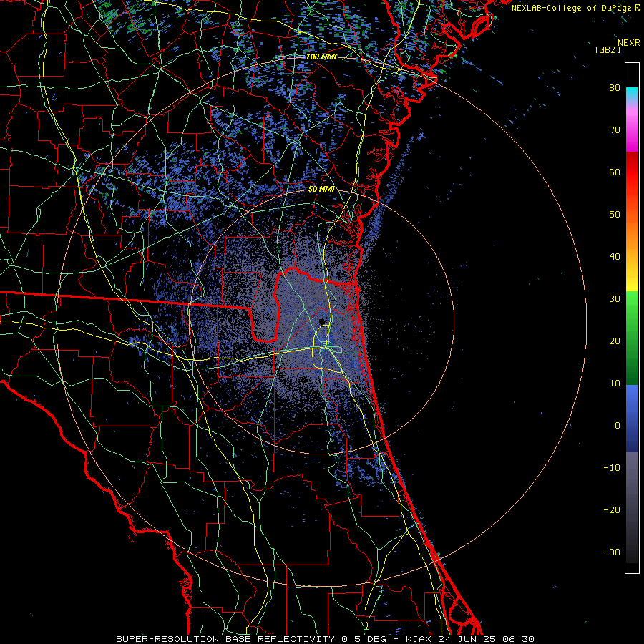This screenshot has width=644, height=644.
Task: Click the -20 dBZ scale value
Action: [612, 510]
